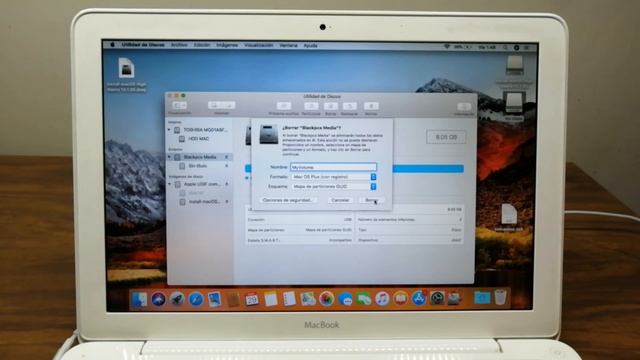Open the Ayuda menu
The image size is (640, 360).
311,46
